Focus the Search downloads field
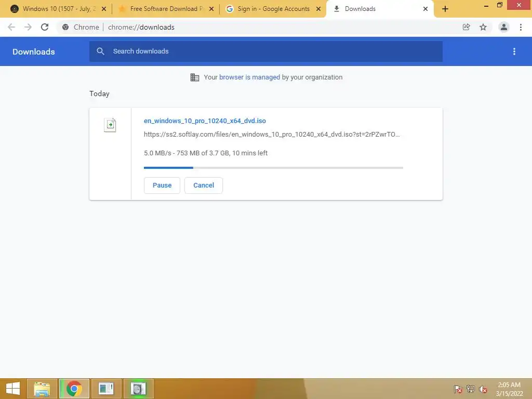Image resolution: width=532 pixels, height=399 pixels. point(266,51)
